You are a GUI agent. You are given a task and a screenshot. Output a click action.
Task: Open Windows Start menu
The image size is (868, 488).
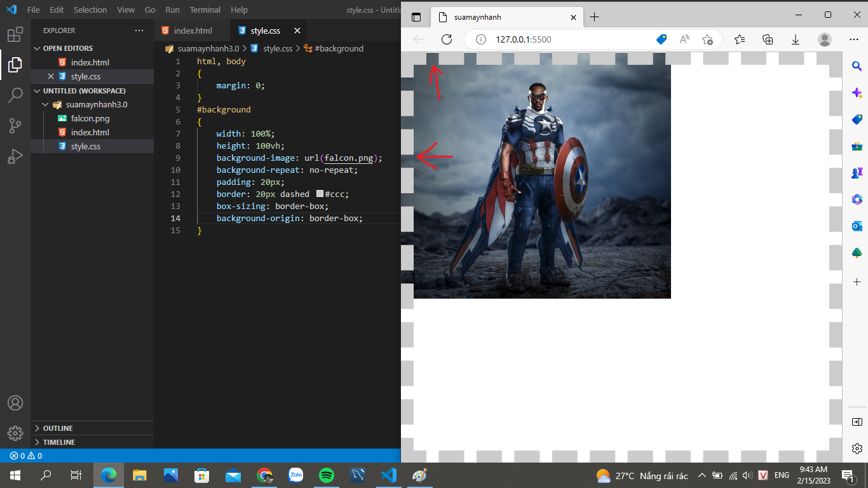pyautogui.click(x=15, y=475)
